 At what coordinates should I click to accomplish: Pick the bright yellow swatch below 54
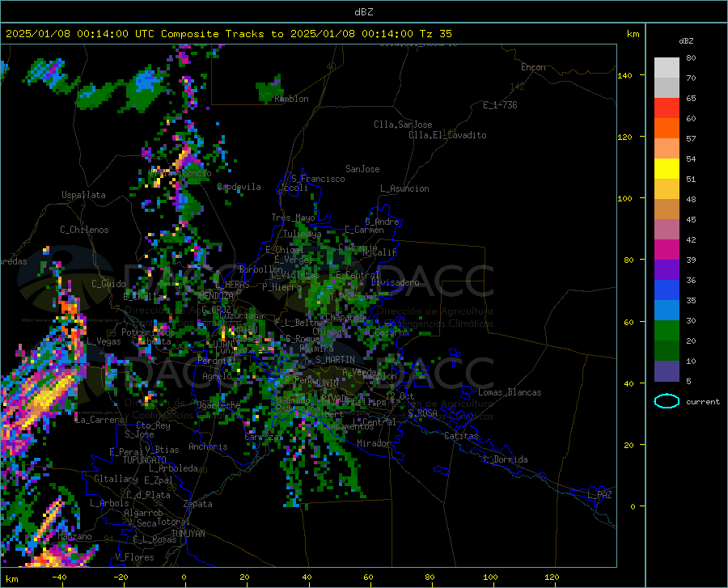[667, 169]
